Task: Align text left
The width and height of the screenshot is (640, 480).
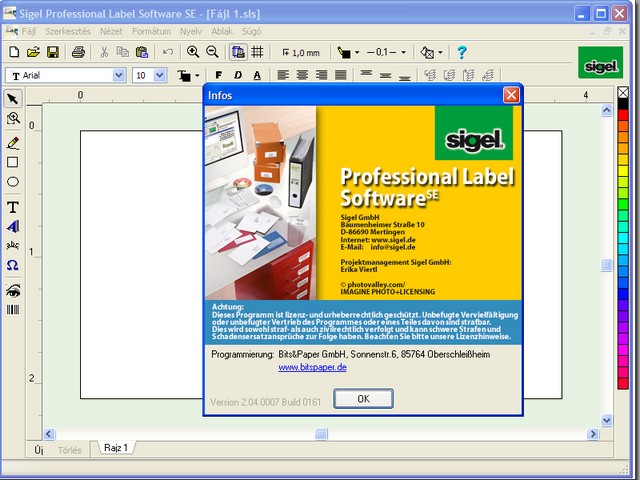Action: click(x=283, y=75)
